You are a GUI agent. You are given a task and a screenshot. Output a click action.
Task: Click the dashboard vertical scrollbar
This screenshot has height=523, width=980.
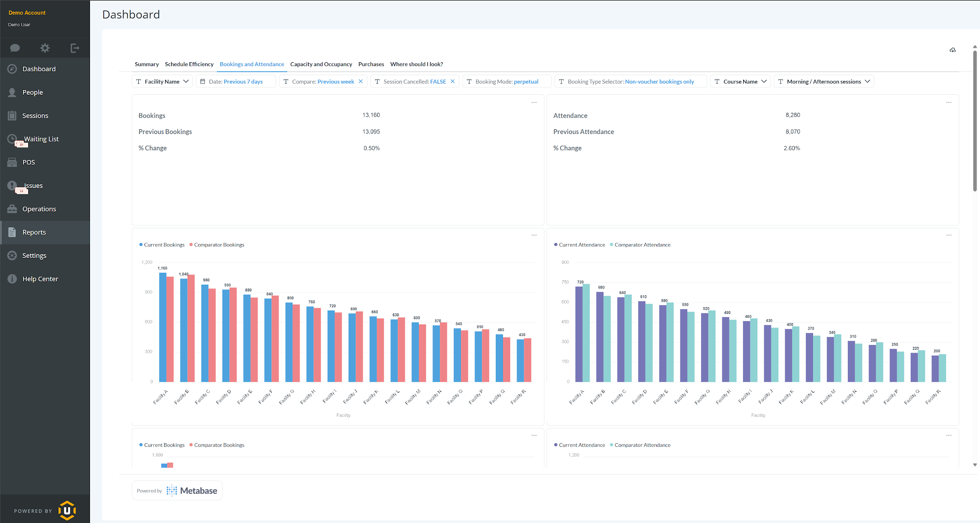pyautogui.click(x=975, y=120)
